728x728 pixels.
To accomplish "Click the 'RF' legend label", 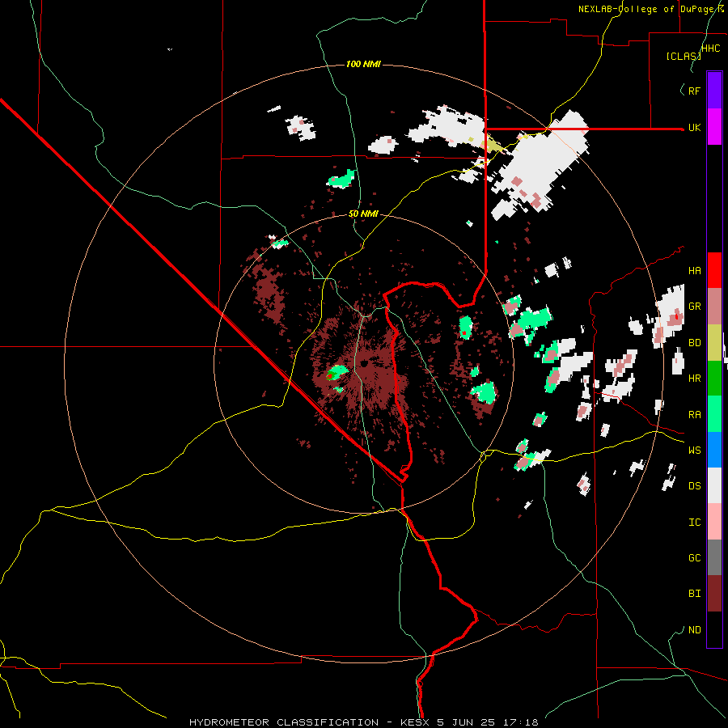I will click(694, 91).
